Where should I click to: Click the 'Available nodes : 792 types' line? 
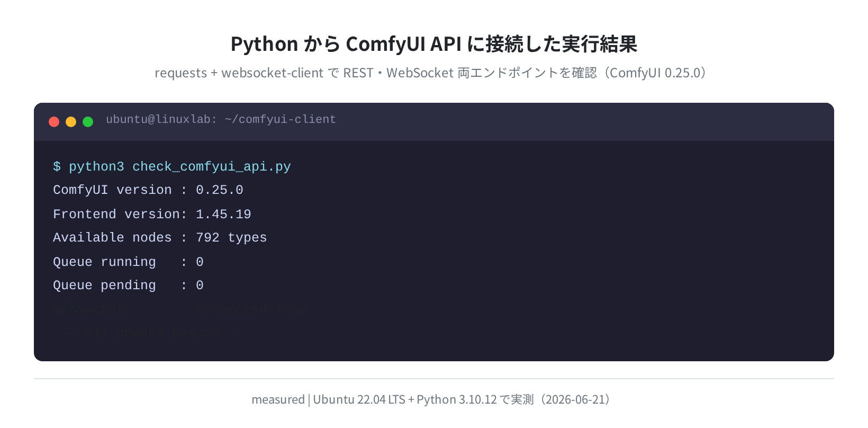160,238
